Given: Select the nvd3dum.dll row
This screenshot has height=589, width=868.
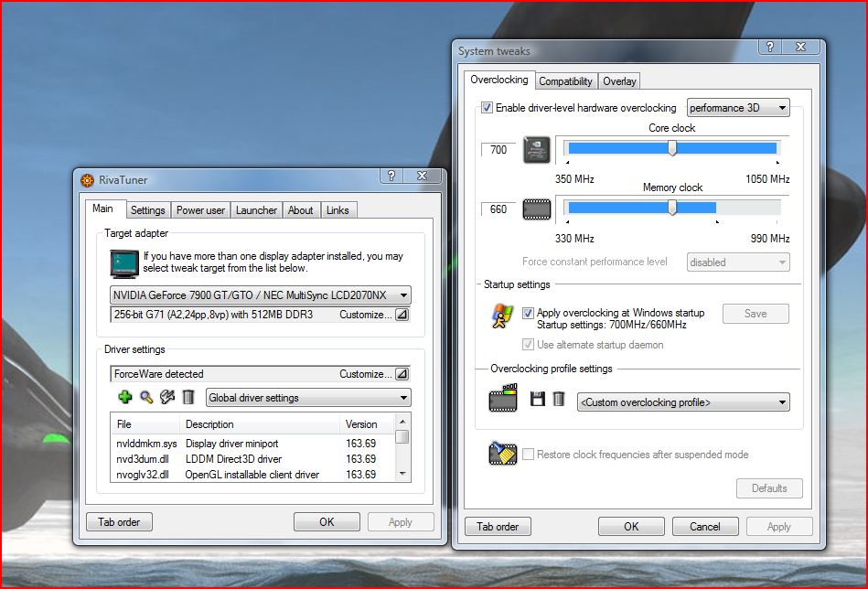Looking at the screenshot, I should pyautogui.click(x=253, y=459).
